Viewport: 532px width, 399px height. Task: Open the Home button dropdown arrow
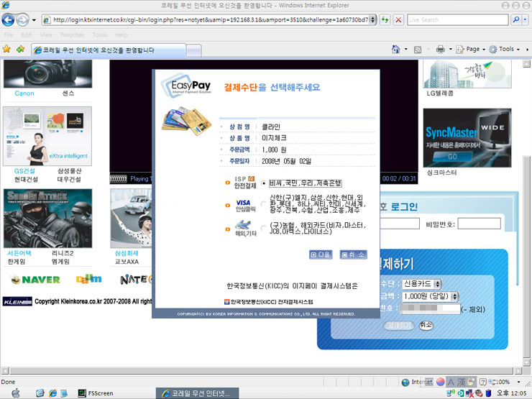tap(405, 49)
